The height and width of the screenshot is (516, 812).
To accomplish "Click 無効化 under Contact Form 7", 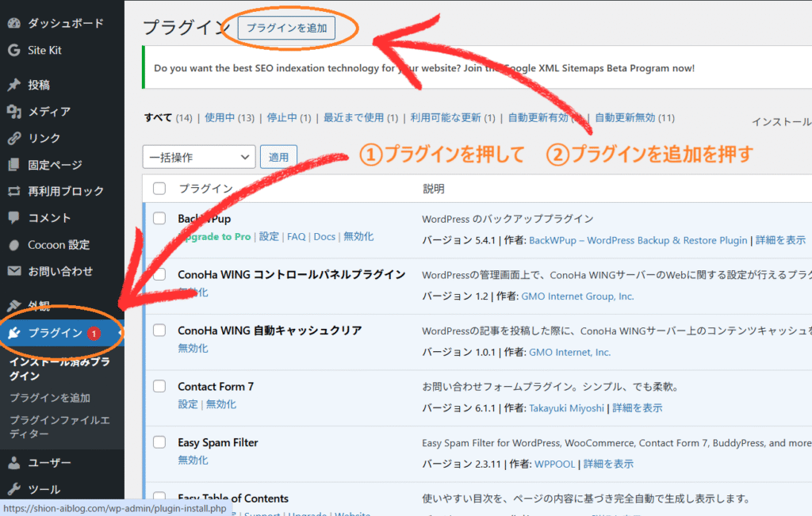I will (220, 404).
